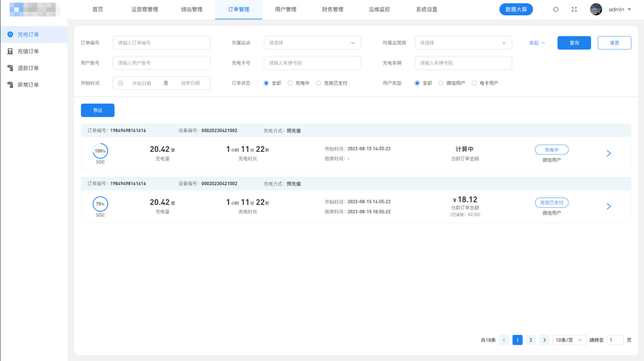Go to page 2

point(531,340)
